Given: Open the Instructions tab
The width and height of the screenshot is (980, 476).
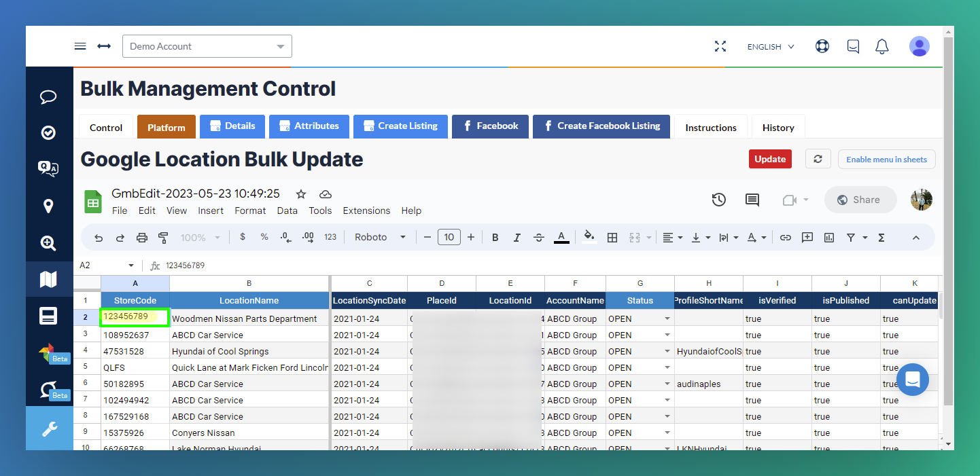Looking at the screenshot, I should tap(711, 127).
